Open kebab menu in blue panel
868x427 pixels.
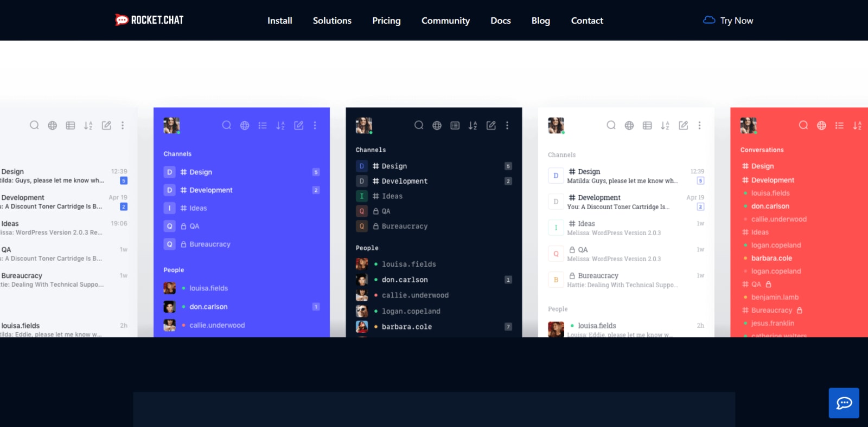pyautogui.click(x=315, y=125)
